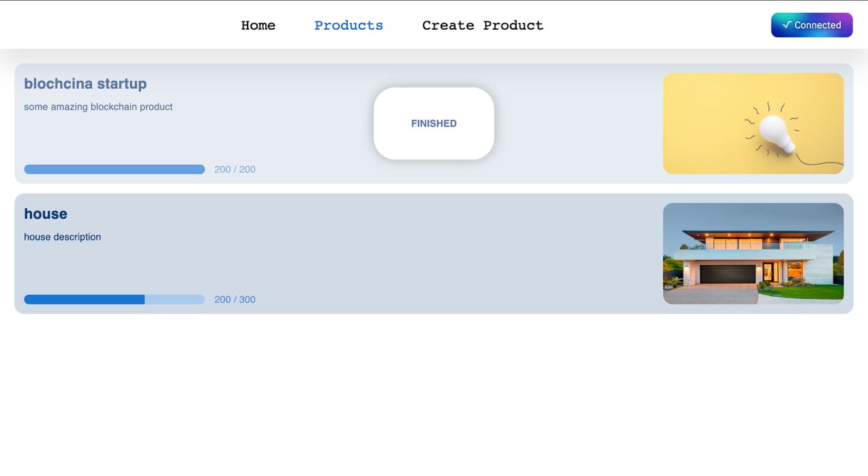Screen dimensions: 868x476
Task: Open the blochcina startup product title
Action: click(85, 84)
